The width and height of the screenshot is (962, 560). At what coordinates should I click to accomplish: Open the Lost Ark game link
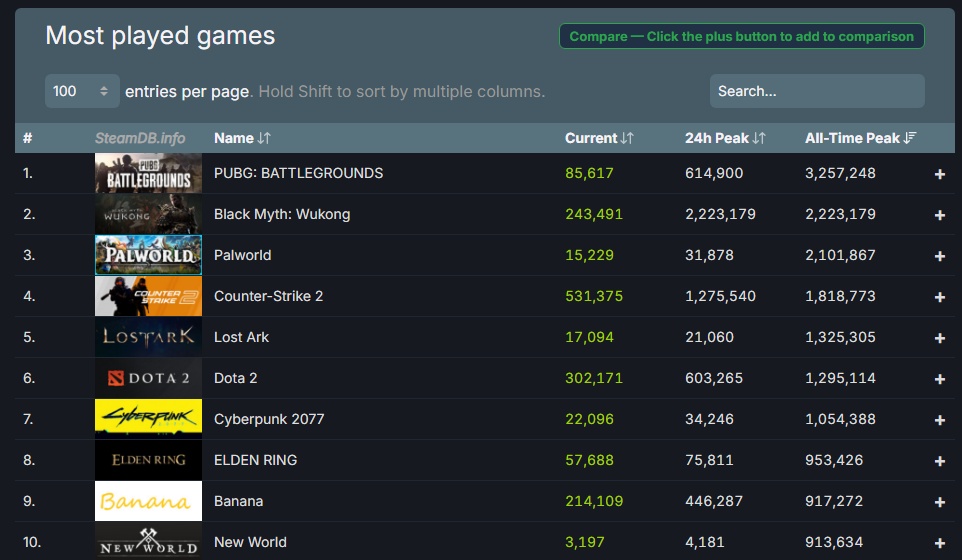[241, 337]
